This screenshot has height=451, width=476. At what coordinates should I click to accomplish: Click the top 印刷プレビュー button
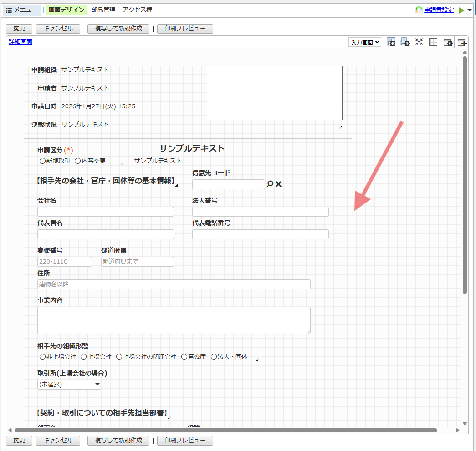(x=185, y=29)
